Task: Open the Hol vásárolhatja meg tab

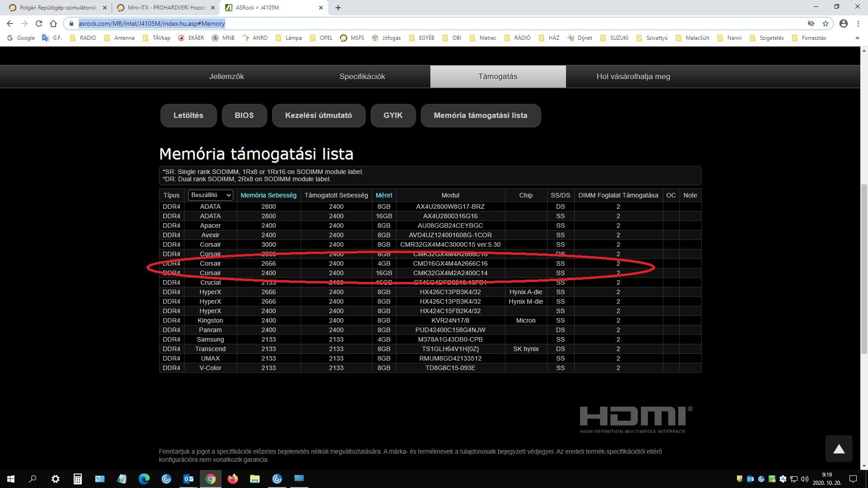Action: (633, 77)
